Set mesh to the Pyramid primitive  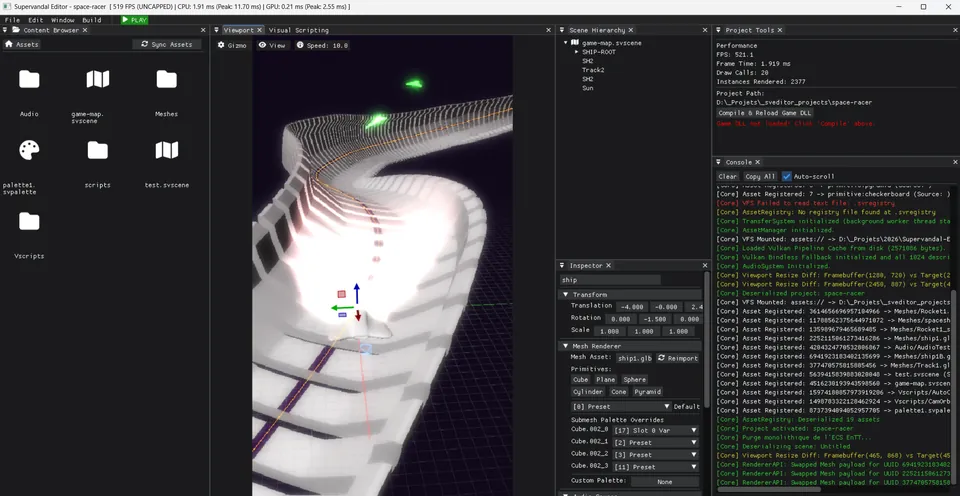pos(647,392)
